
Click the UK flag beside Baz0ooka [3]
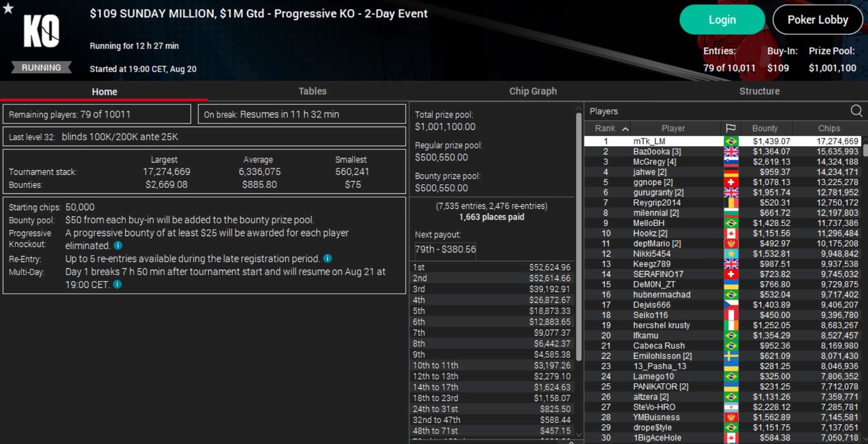click(x=731, y=152)
